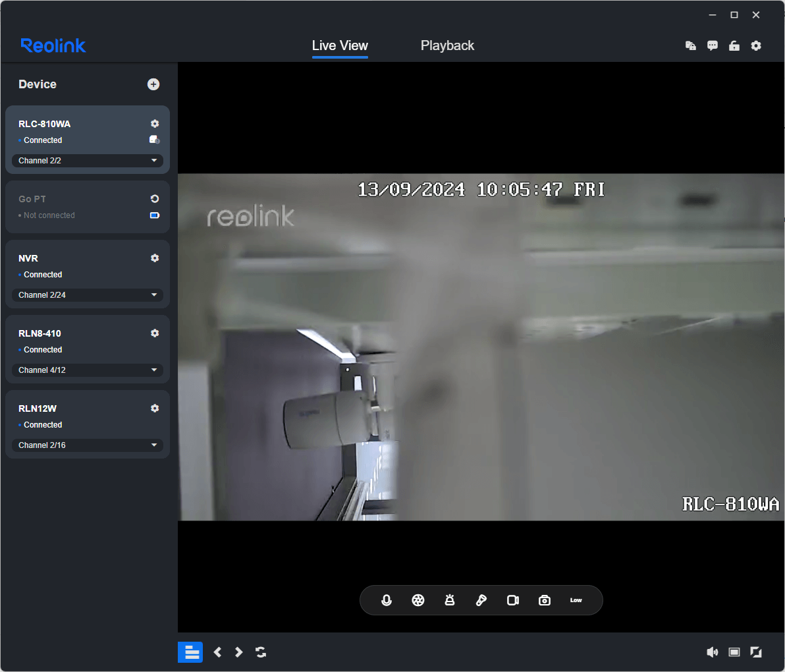Turn on the camera spotlight flashlight
This screenshot has height=672, width=785.
click(481, 600)
